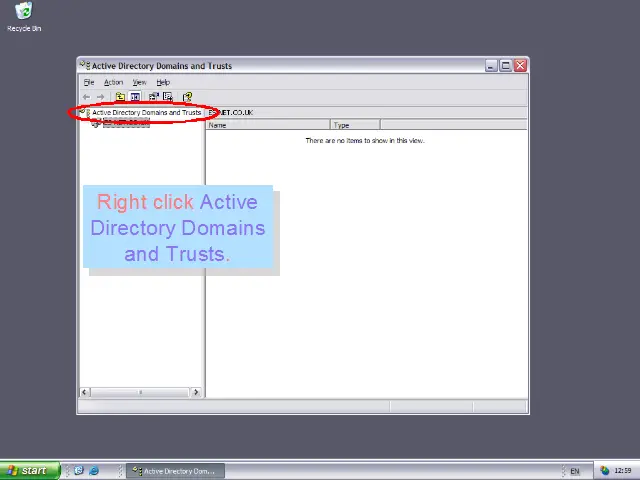Click the horizontal scrollbar thumb in tree pane

140,392
